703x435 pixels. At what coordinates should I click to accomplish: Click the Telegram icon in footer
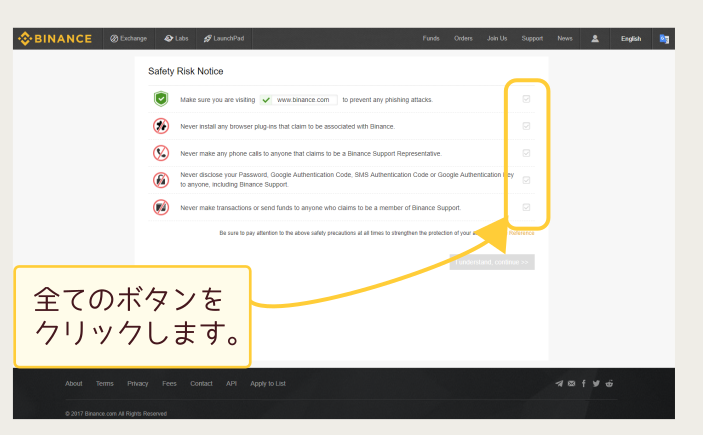click(x=559, y=383)
